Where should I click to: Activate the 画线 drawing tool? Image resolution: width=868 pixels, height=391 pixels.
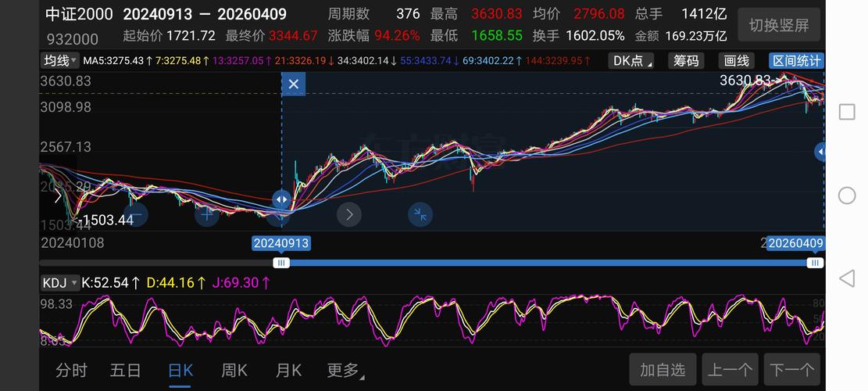(737, 61)
